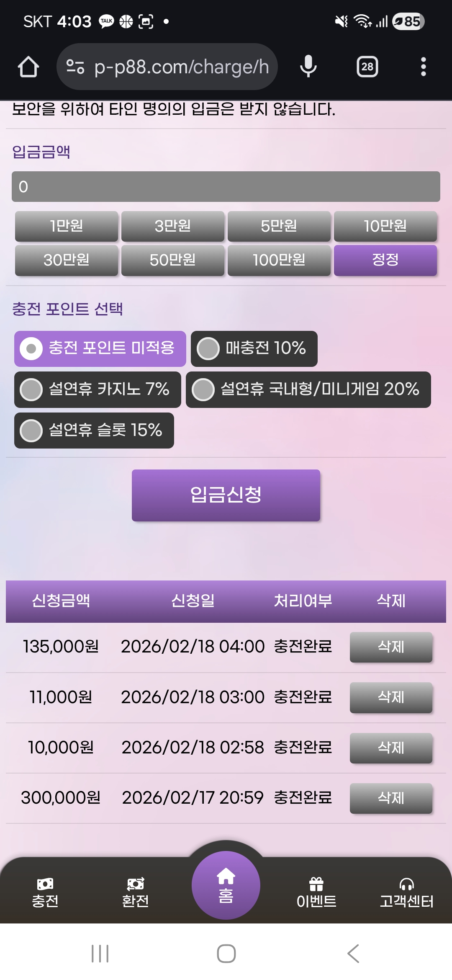452x980 pixels.
Task: Submit with the 입금신청 button
Action: (x=226, y=495)
